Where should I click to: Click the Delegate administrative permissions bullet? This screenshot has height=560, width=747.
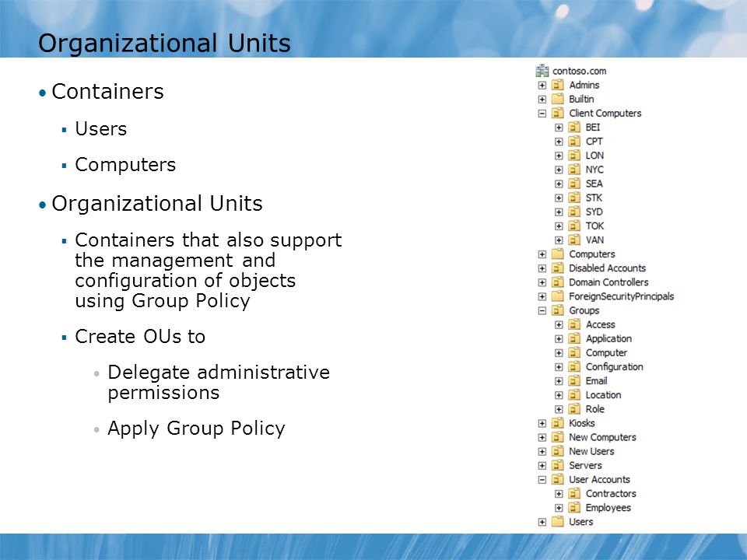(219, 383)
